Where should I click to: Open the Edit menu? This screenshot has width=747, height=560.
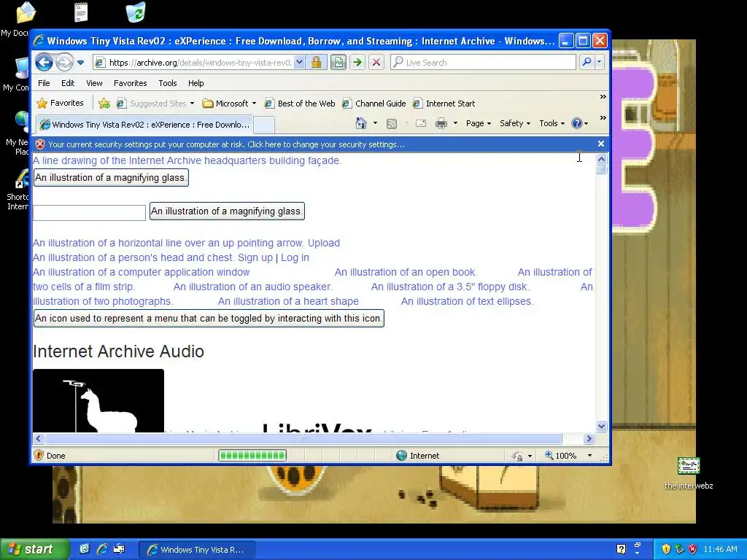(x=68, y=83)
